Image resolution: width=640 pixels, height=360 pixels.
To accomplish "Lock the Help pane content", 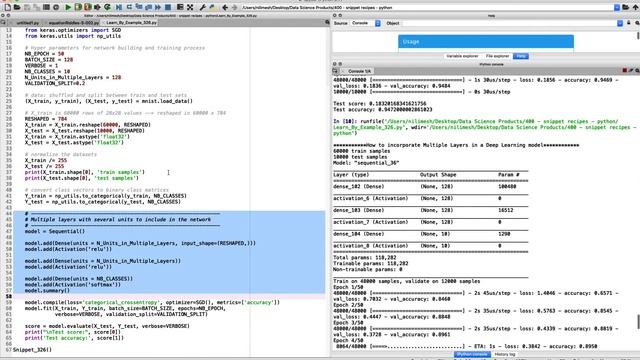I will click(x=629, y=23).
